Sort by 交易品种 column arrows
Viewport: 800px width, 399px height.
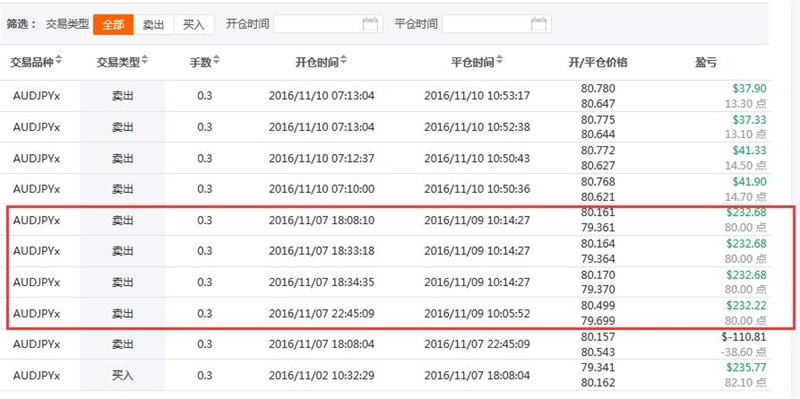[x=59, y=61]
